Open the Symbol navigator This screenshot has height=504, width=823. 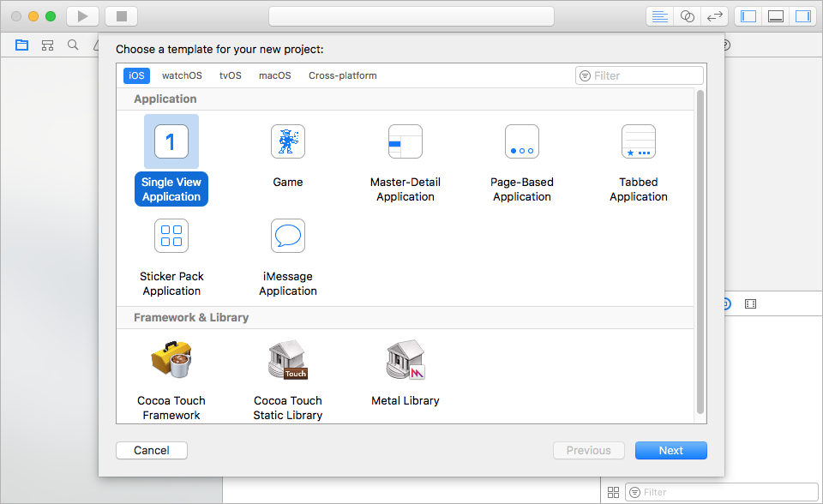pyautogui.click(x=47, y=45)
